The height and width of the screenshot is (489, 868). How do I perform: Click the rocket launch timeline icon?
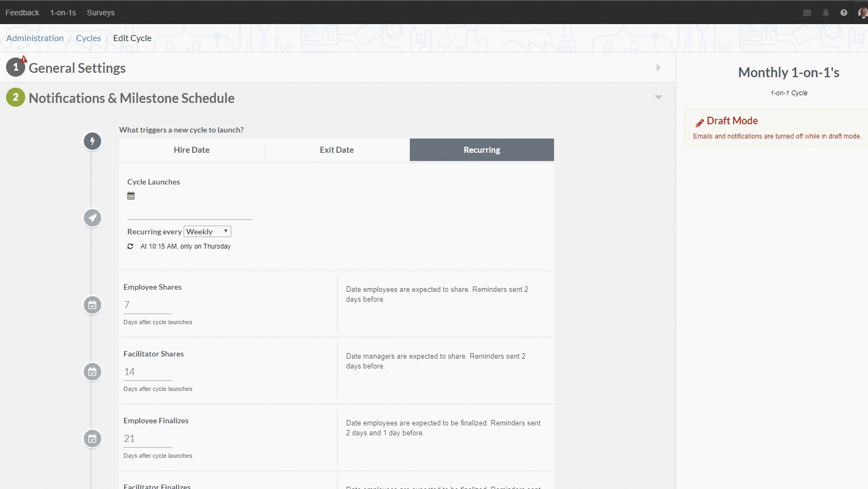[x=93, y=218]
